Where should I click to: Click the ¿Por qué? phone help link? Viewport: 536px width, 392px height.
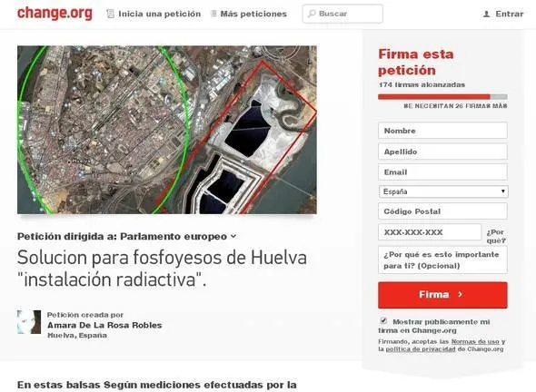click(496, 236)
